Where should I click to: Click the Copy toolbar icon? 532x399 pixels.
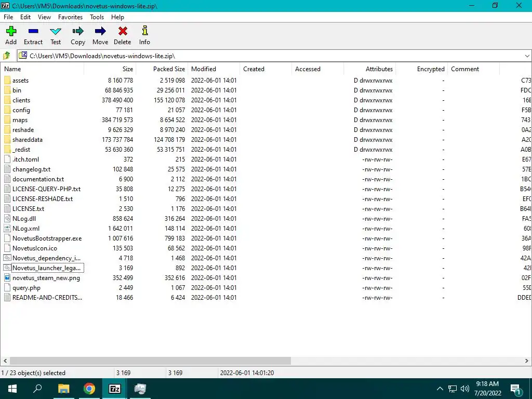(78, 31)
